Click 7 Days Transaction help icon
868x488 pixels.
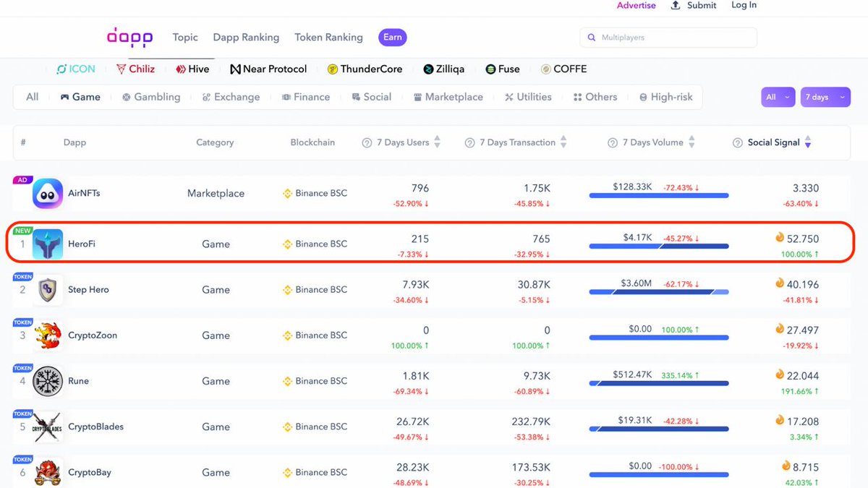[469, 142]
